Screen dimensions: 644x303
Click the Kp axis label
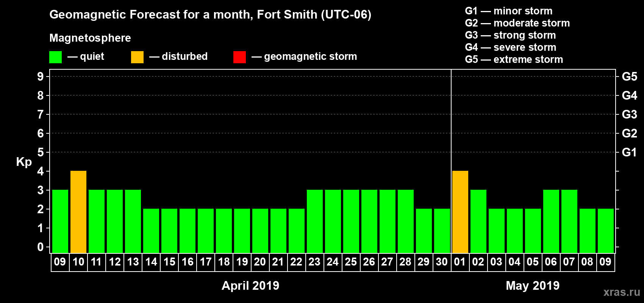tap(24, 162)
